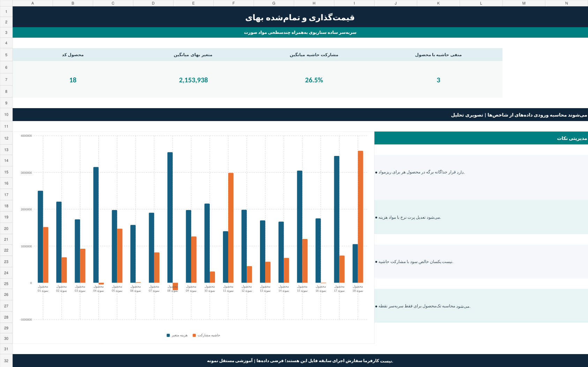Click the y-axis label -1000000
Image resolution: width=588 pixels, height=367 pixels.
pyautogui.click(x=26, y=320)
